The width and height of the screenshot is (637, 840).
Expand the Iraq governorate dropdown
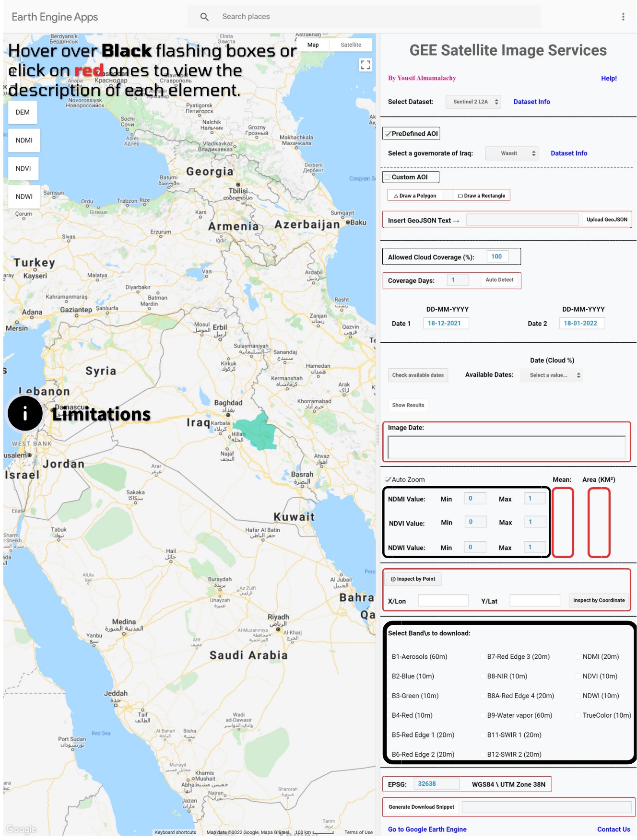coord(511,153)
